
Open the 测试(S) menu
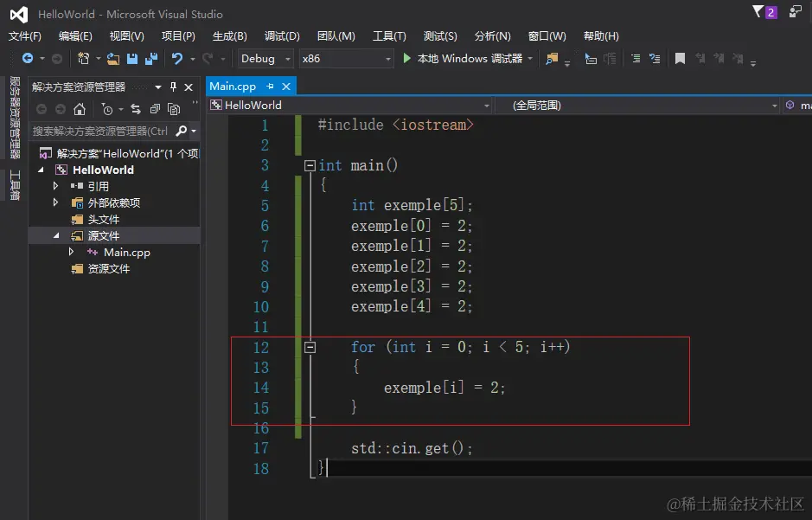[440, 36]
